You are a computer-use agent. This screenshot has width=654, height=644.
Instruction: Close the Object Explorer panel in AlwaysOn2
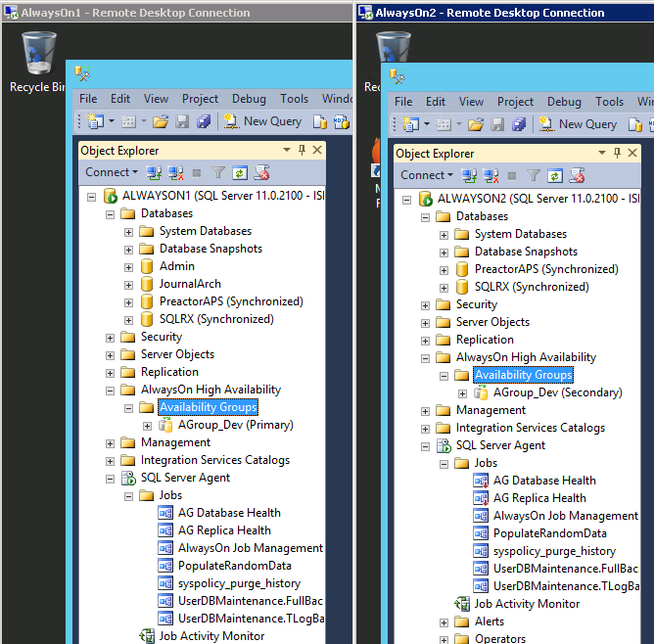pyautogui.click(x=632, y=153)
